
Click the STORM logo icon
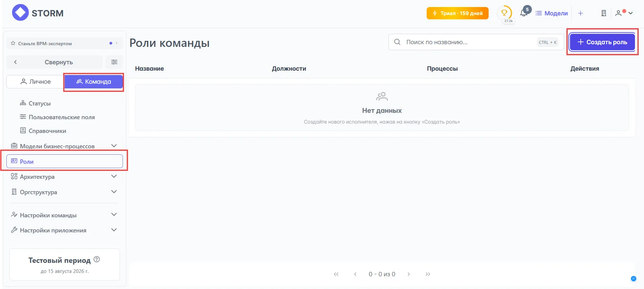(x=20, y=13)
